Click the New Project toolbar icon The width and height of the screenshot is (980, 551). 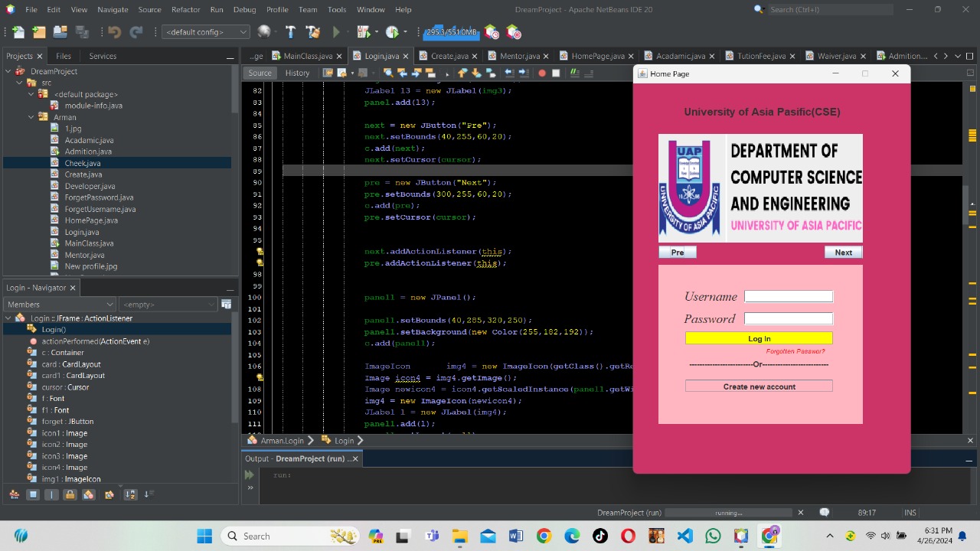coord(39,32)
